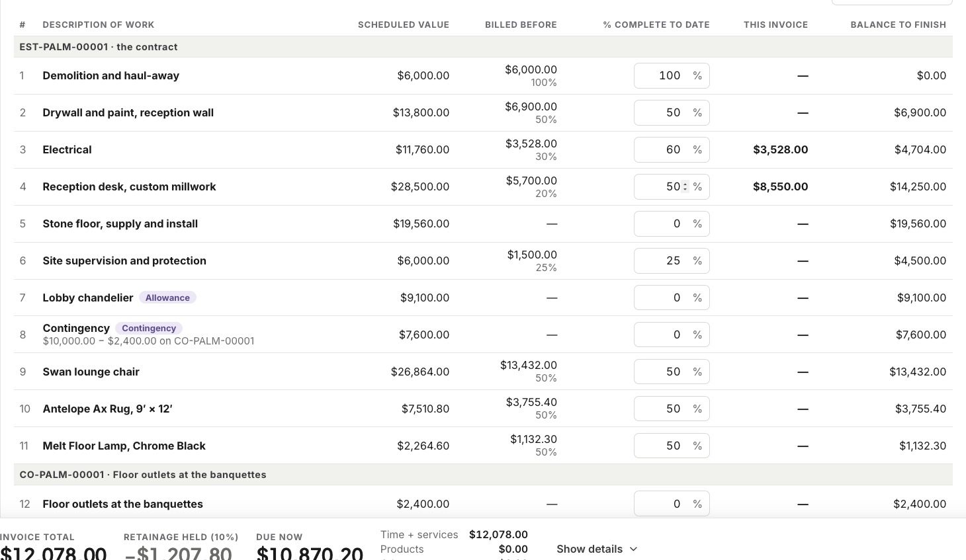Click the "$3,528.00" this-invoice amount for Electrical
Image resolution: width=966 pixels, height=560 pixels.
(x=781, y=149)
